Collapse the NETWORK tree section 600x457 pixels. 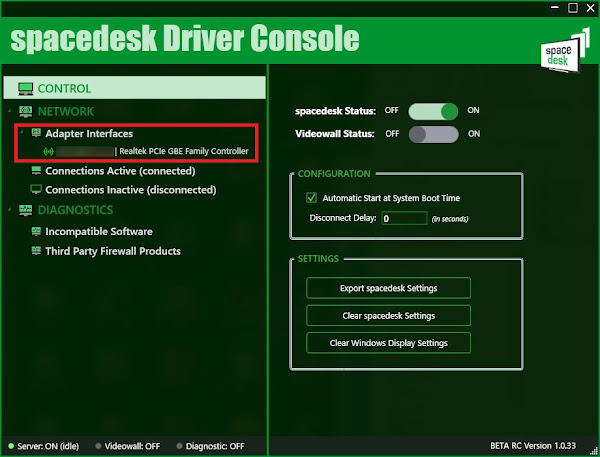point(10,111)
